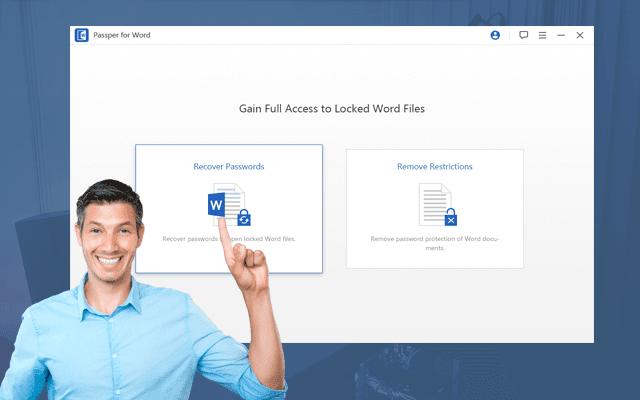Open the feedback chat bubble icon
Viewport: 640px width, 400px height.
(523, 35)
